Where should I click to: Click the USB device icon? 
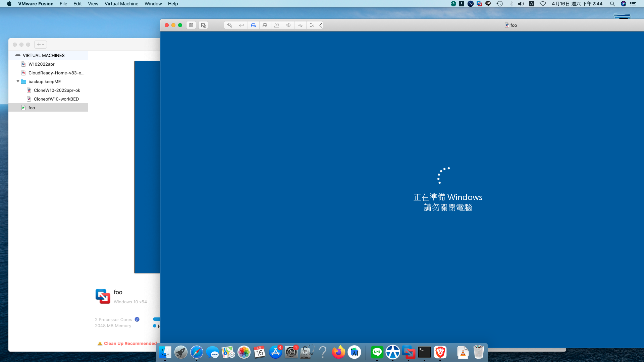[x=300, y=25]
